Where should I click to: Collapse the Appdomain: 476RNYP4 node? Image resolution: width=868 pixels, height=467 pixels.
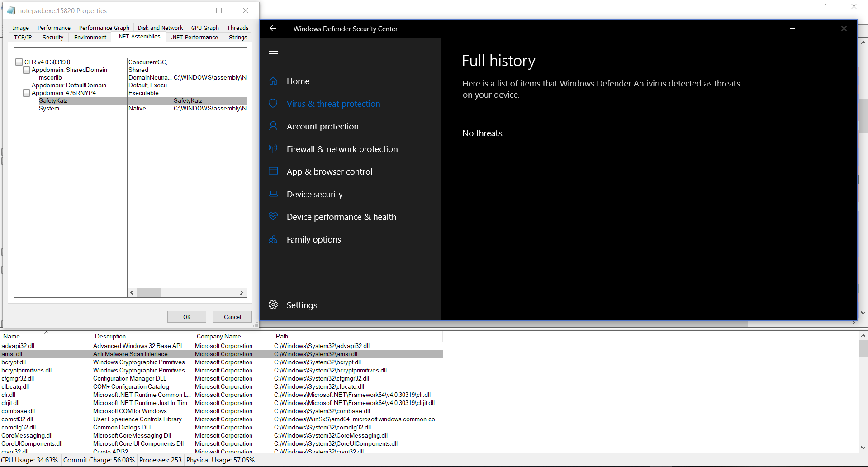[x=26, y=93]
